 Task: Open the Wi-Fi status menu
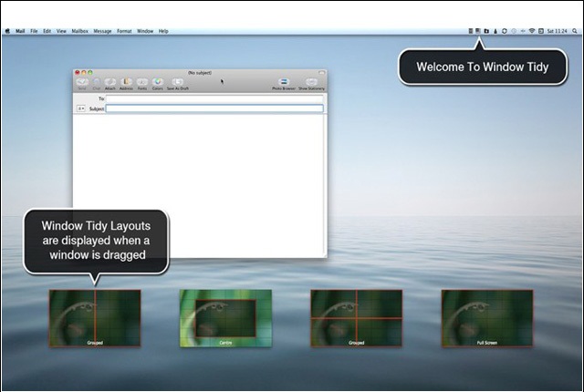point(532,31)
